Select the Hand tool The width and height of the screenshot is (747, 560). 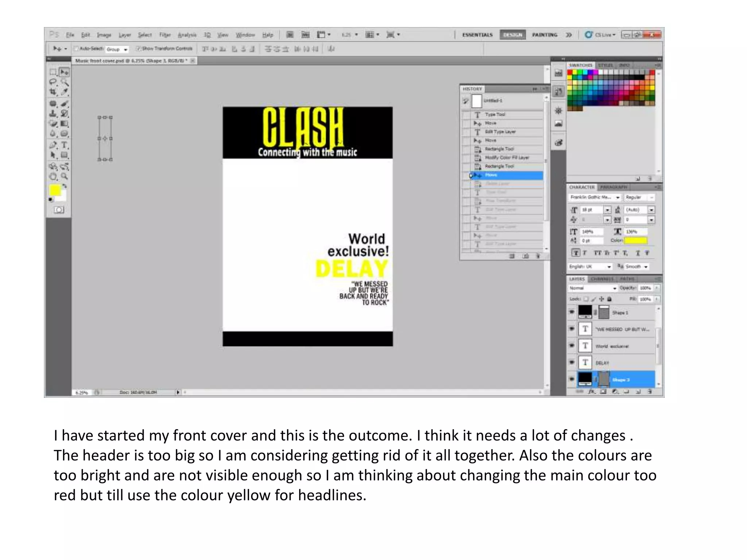[x=53, y=176]
